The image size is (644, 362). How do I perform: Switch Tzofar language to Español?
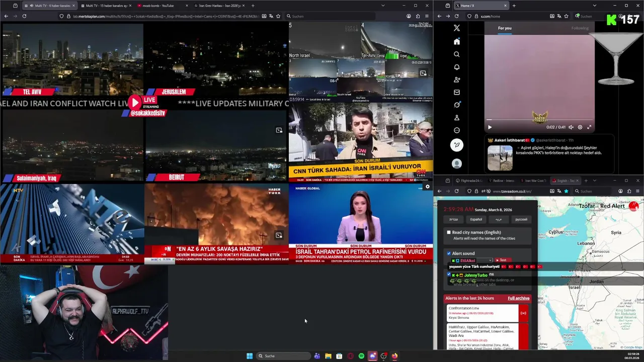(x=476, y=219)
